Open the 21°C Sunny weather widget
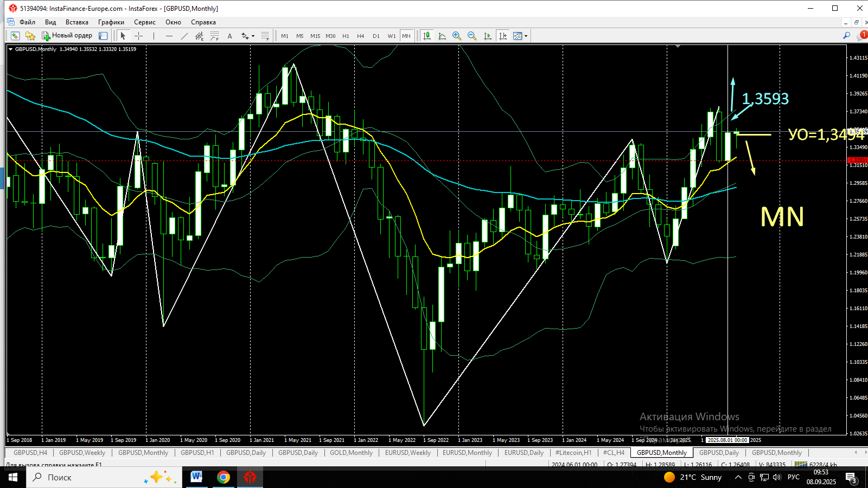The height and width of the screenshot is (488, 868). tap(693, 477)
